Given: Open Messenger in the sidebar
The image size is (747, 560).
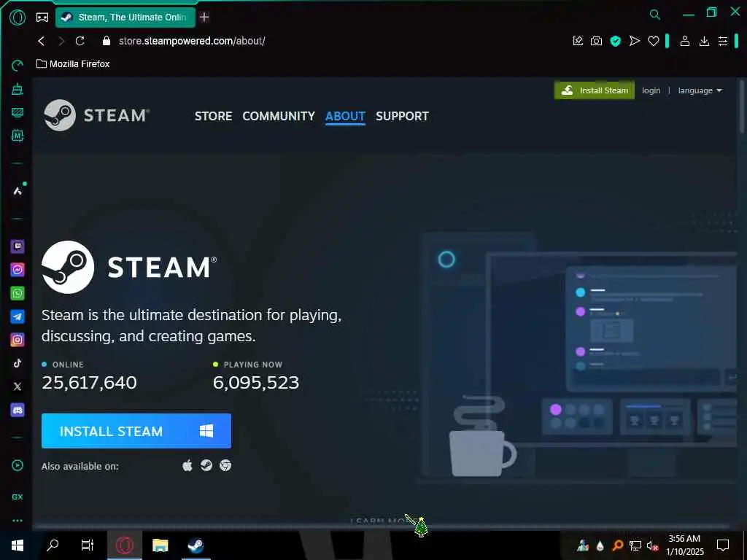Looking at the screenshot, I should tap(18, 270).
